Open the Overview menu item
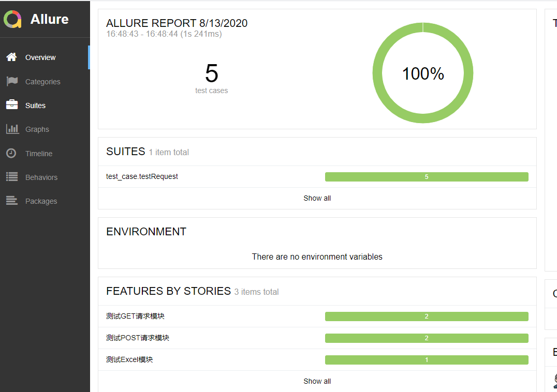This screenshot has height=392, width=557. click(45, 57)
